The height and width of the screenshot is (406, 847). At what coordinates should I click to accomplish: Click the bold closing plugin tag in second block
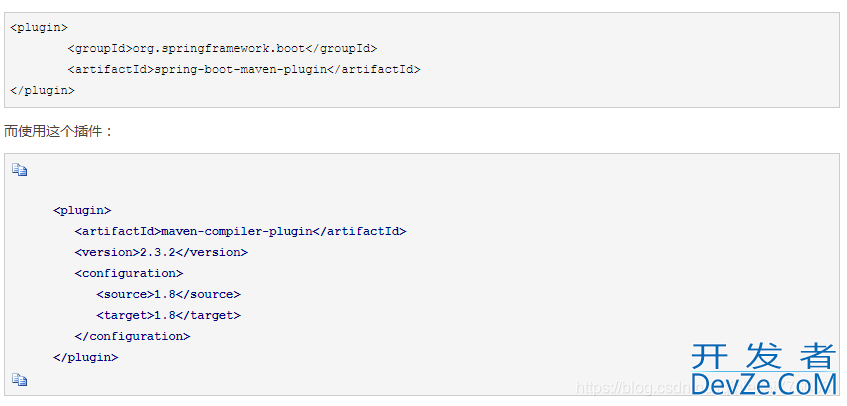click(x=85, y=357)
